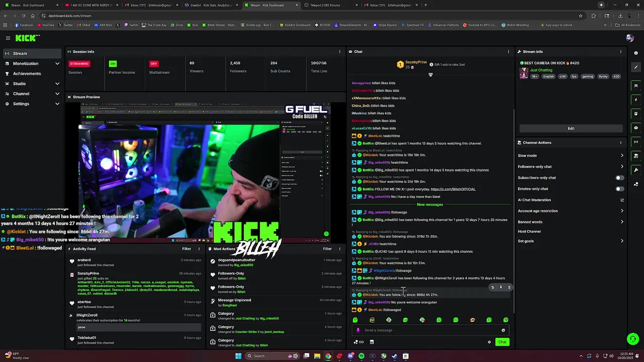Open x.com/BillehOFFICIAL link in chat
This screenshot has width=644, height=362.
tap(453, 189)
